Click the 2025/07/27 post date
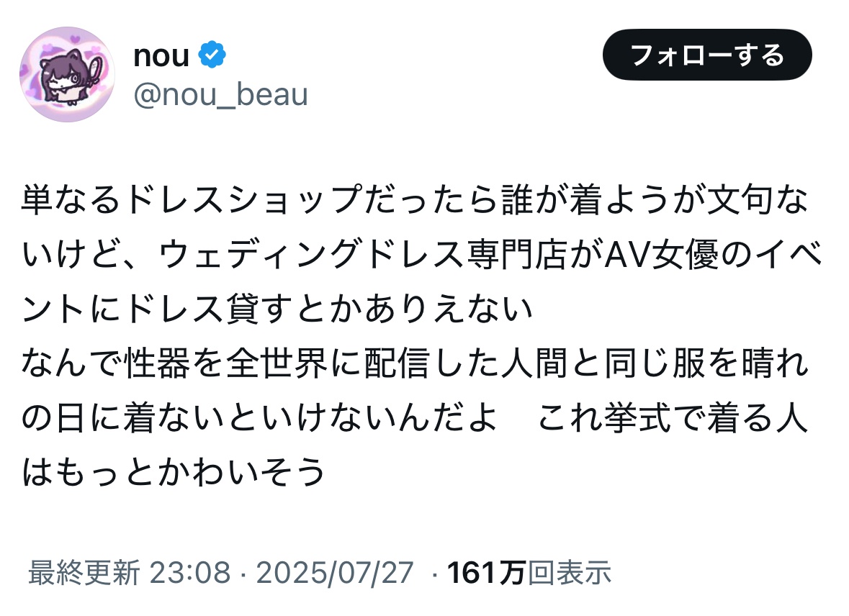 [x=335, y=573]
